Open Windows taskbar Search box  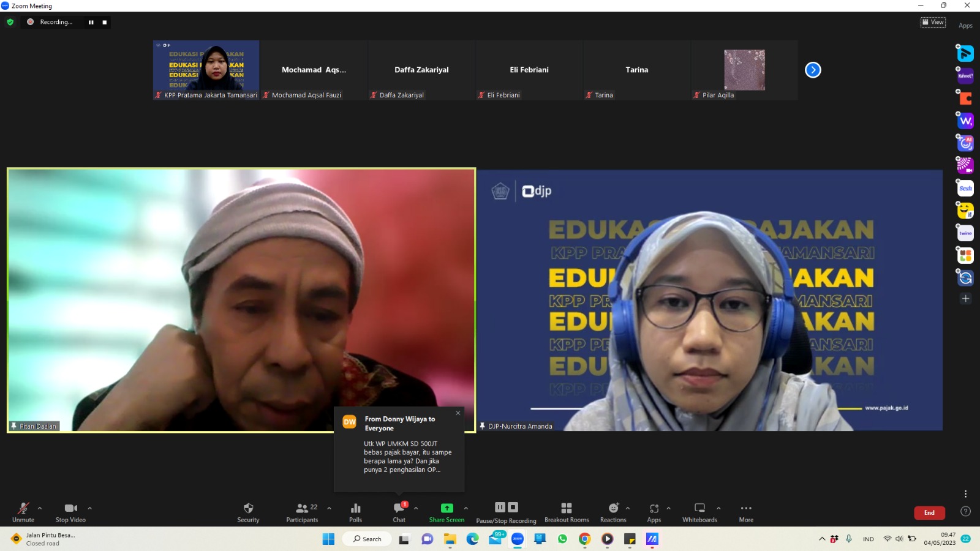click(367, 539)
